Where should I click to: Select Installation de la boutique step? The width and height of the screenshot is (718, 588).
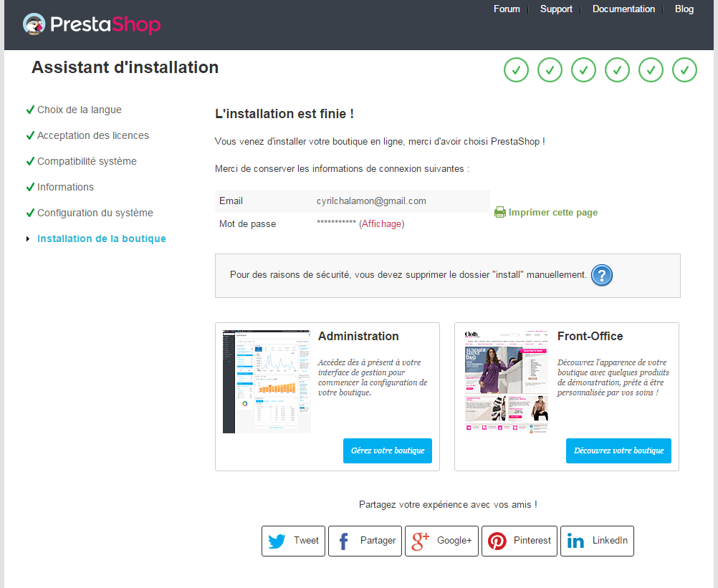point(101,238)
